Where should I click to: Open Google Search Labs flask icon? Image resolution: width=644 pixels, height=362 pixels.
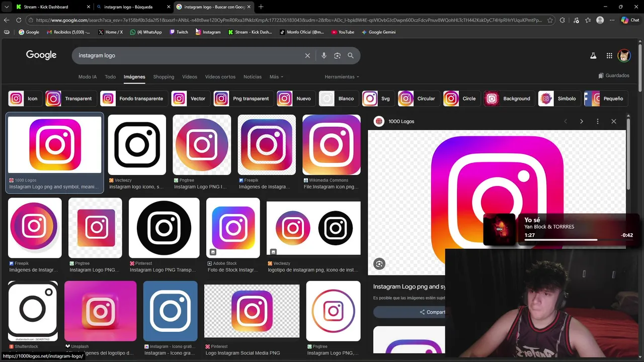[x=593, y=56]
